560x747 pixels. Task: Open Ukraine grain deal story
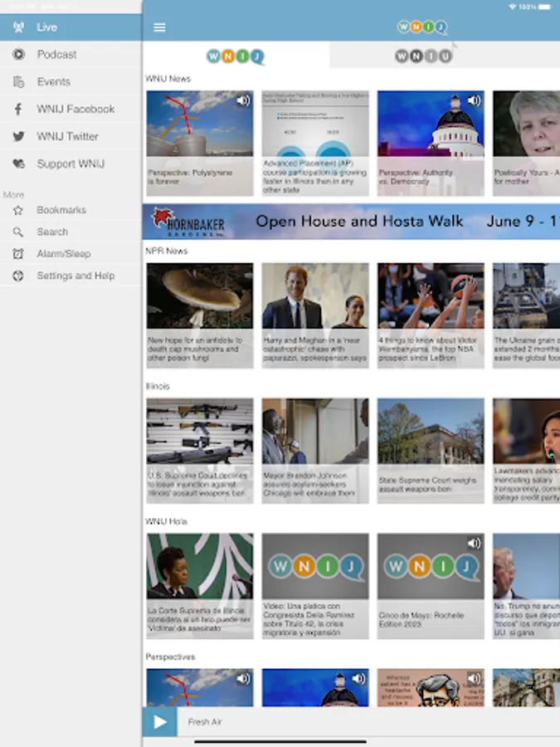[x=527, y=315]
